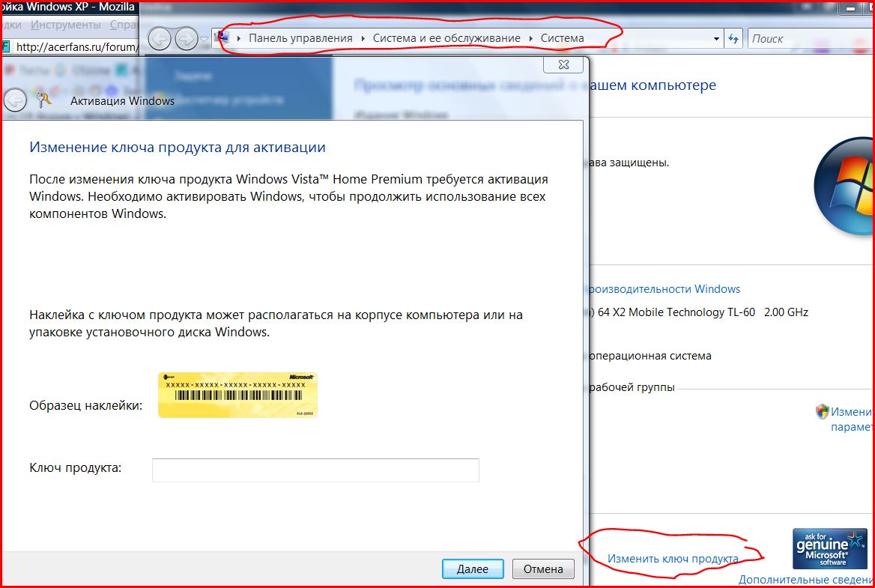Expand the arrow after Система и ее обслуживание
Image resolution: width=875 pixels, height=588 pixels.
coord(530,38)
